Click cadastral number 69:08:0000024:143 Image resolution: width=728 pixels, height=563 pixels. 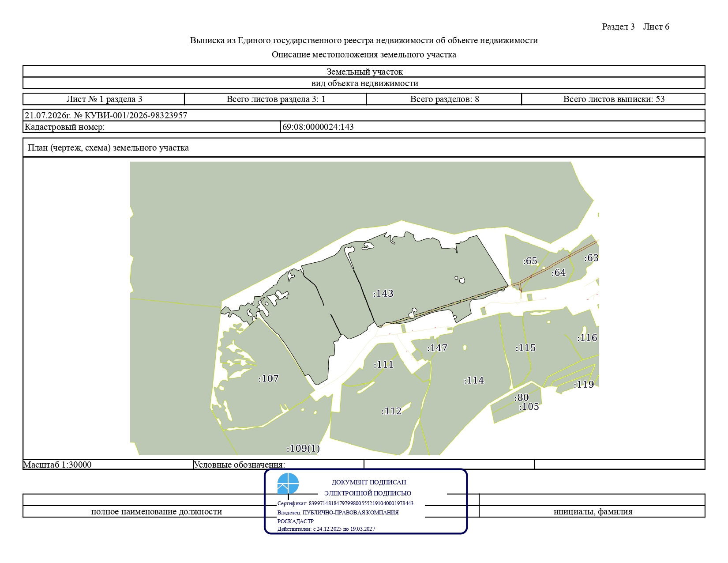[318, 127]
